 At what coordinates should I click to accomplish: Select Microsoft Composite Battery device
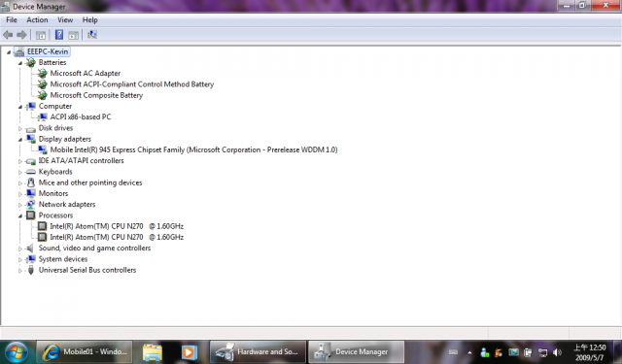96,95
